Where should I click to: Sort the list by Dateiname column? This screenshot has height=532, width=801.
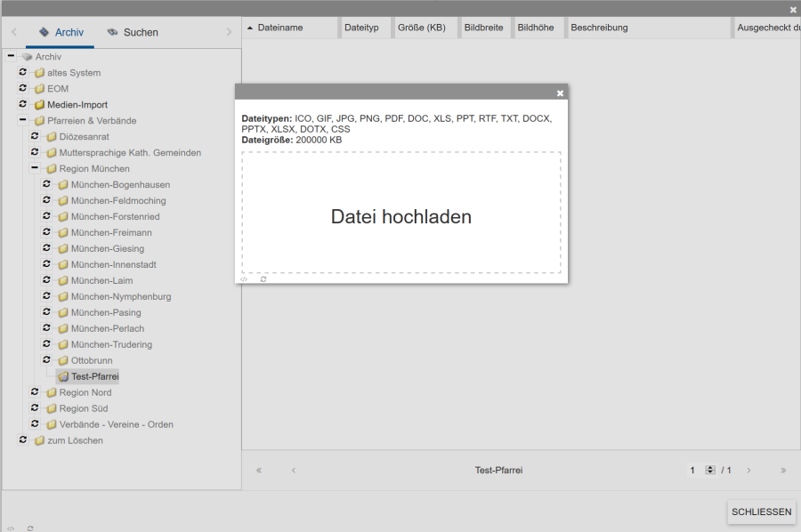click(x=279, y=28)
